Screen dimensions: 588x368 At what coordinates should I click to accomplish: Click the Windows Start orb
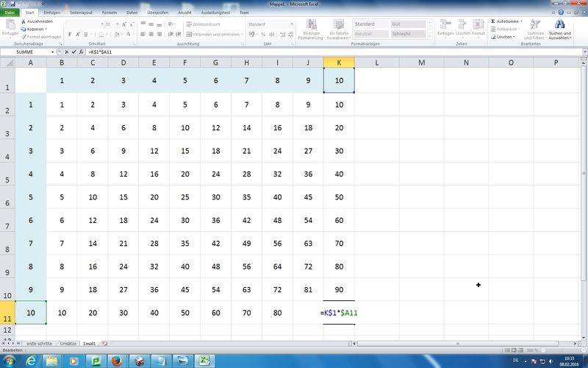coord(9,361)
